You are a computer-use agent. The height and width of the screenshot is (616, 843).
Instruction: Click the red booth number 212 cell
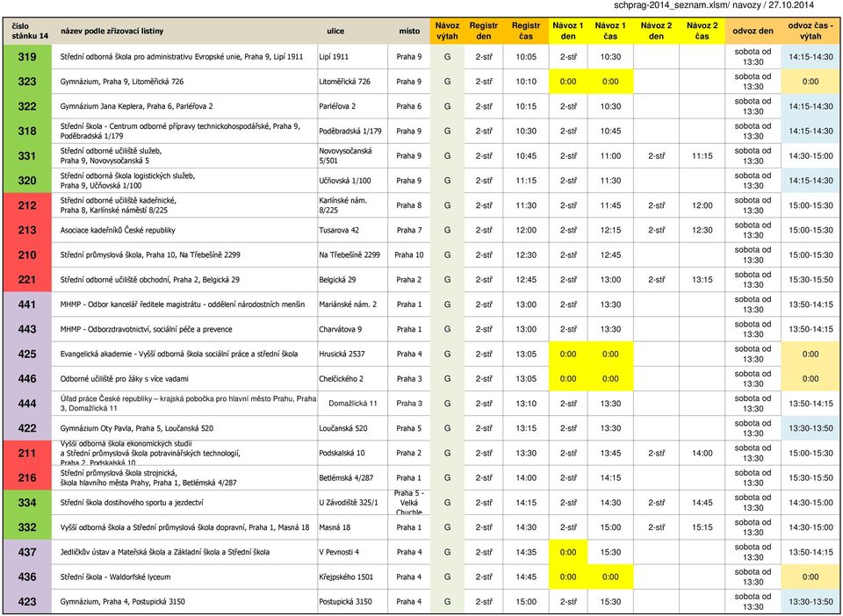tap(27, 205)
